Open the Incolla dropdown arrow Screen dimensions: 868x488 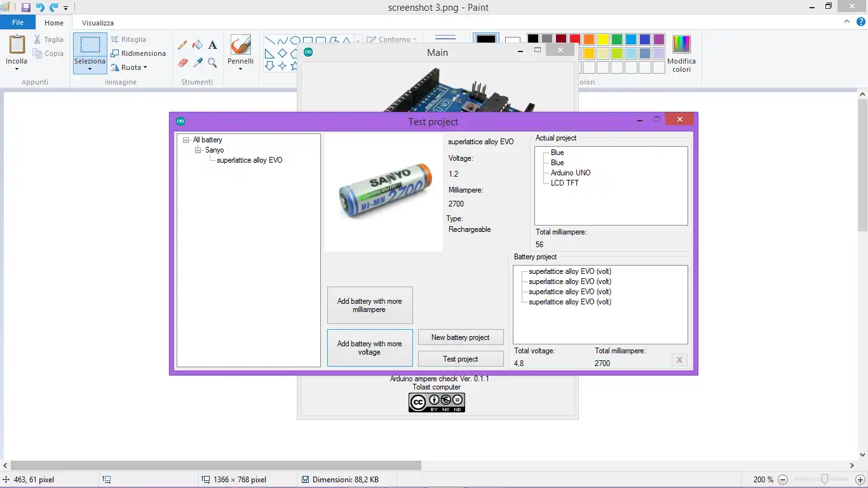point(17,69)
